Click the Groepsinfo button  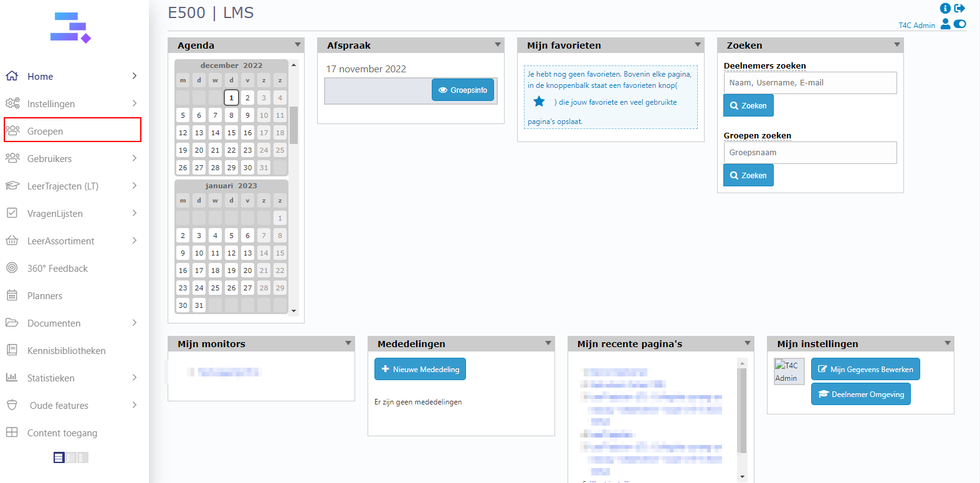pos(463,90)
